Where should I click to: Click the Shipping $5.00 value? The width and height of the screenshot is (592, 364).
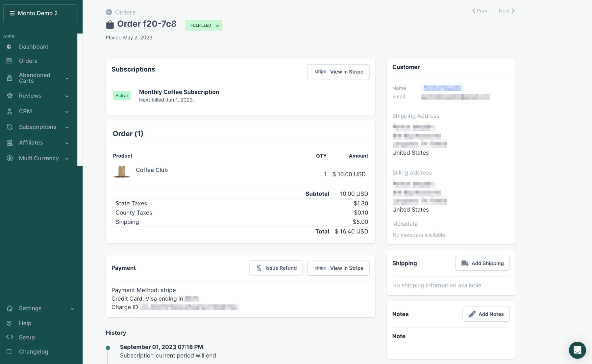coord(360,222)
